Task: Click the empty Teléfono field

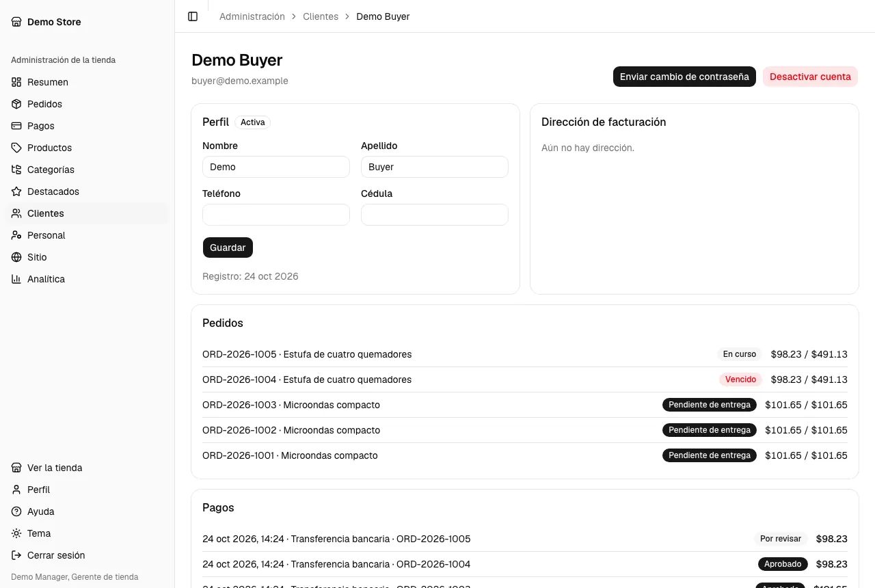Action: pos(276,215)
